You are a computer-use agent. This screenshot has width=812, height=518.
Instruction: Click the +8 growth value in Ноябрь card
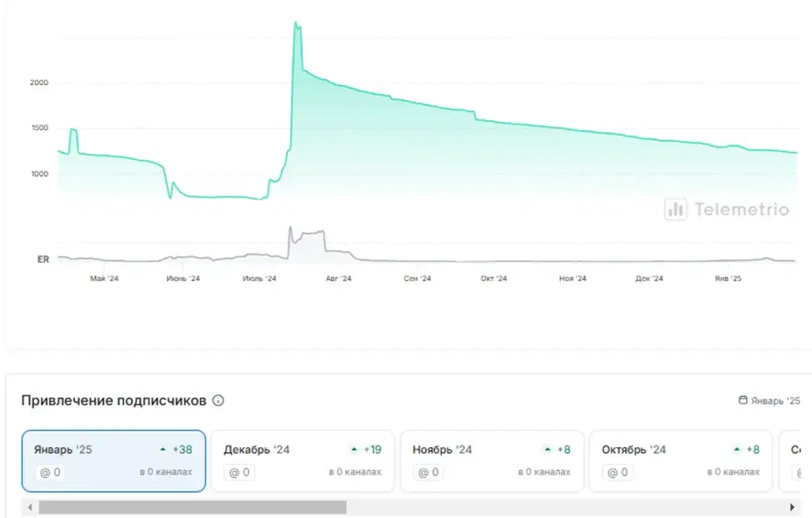coord(564,450)
